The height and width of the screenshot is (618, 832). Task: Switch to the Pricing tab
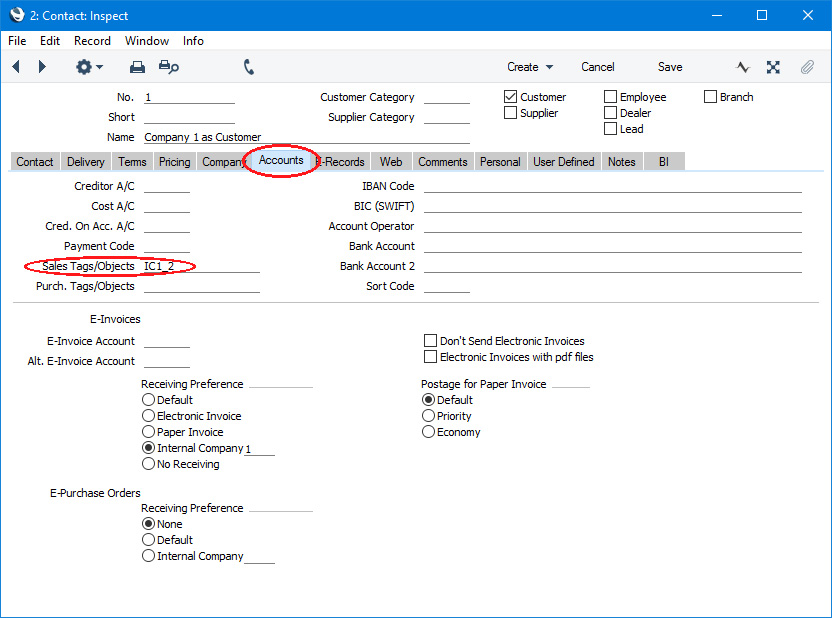point(174,162)
